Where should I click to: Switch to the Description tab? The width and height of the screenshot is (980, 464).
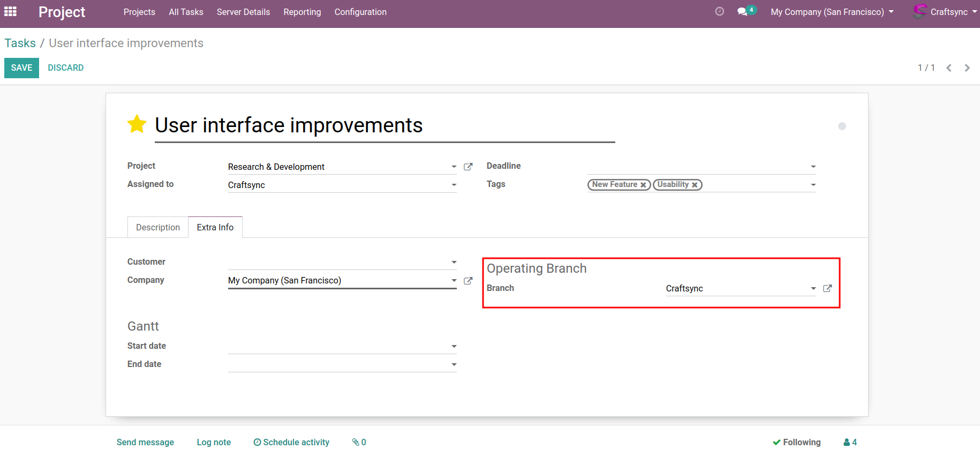click(x=158, y=227)
